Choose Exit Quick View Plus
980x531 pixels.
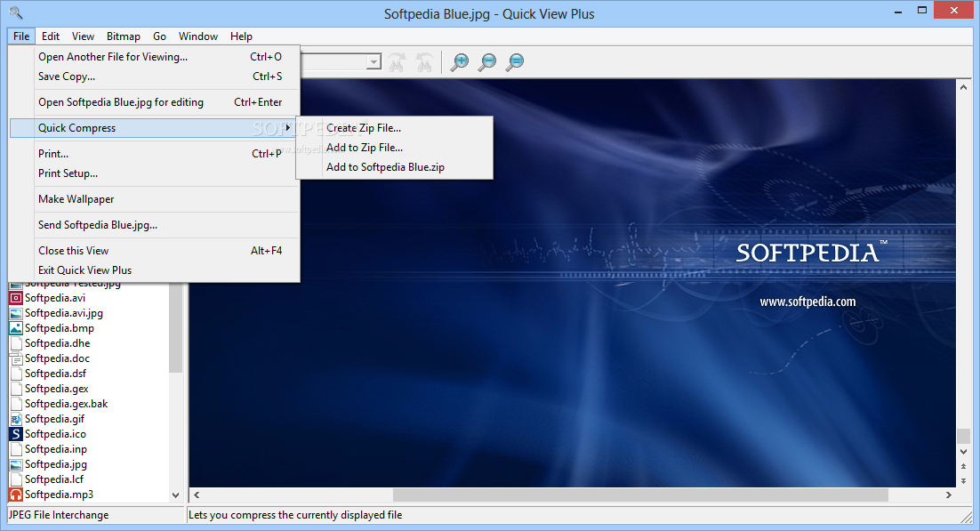click(x=155, y=270)
